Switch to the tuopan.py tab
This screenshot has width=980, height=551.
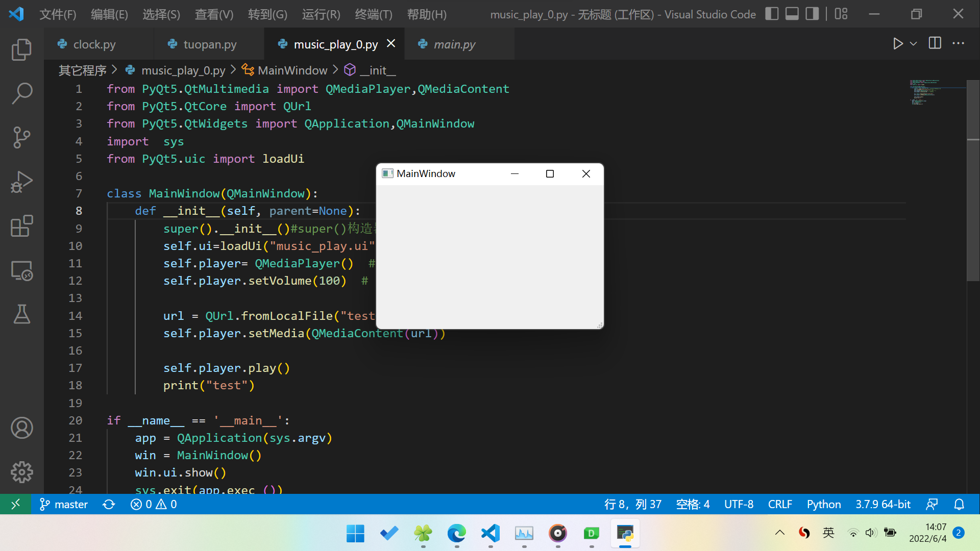[209, 44]
